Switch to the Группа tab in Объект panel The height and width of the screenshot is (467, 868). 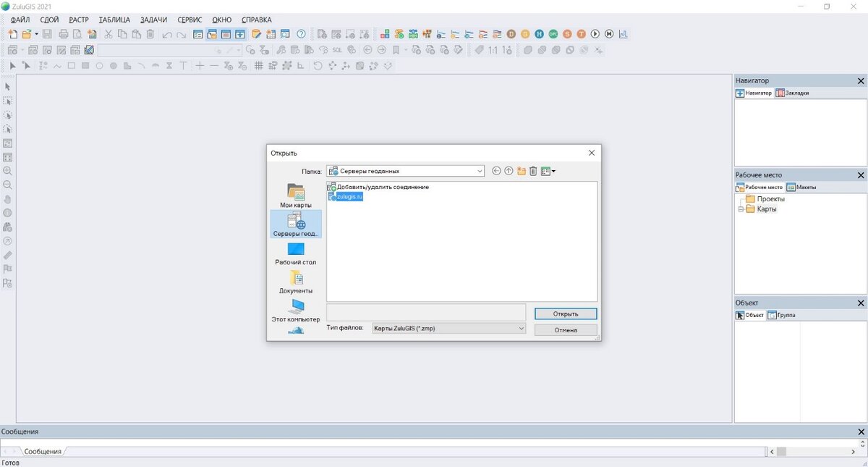tap(781, 315)
